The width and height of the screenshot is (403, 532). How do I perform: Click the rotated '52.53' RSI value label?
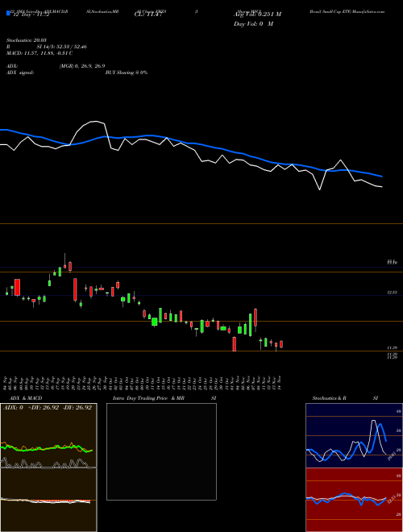(x=392, y=499)
